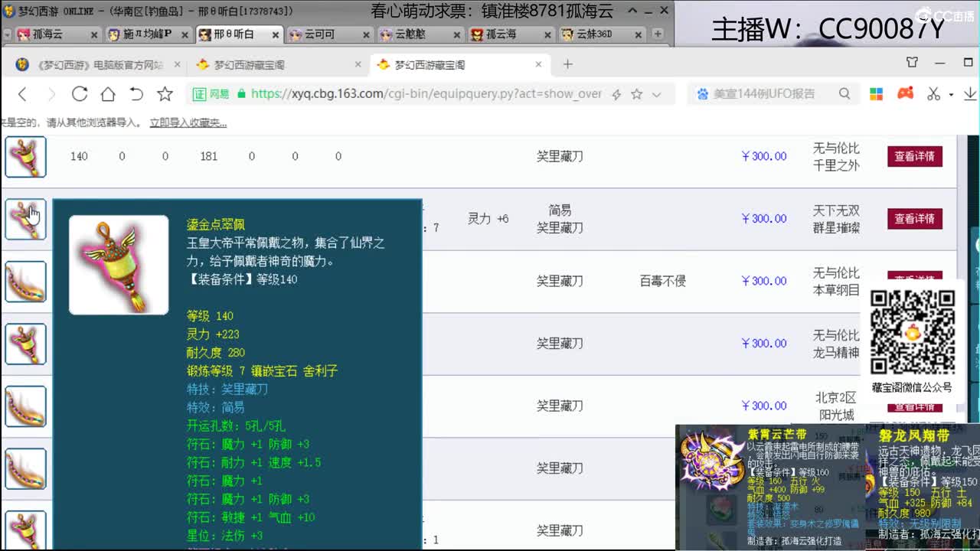Open the browser home page

tap(108, 94)
